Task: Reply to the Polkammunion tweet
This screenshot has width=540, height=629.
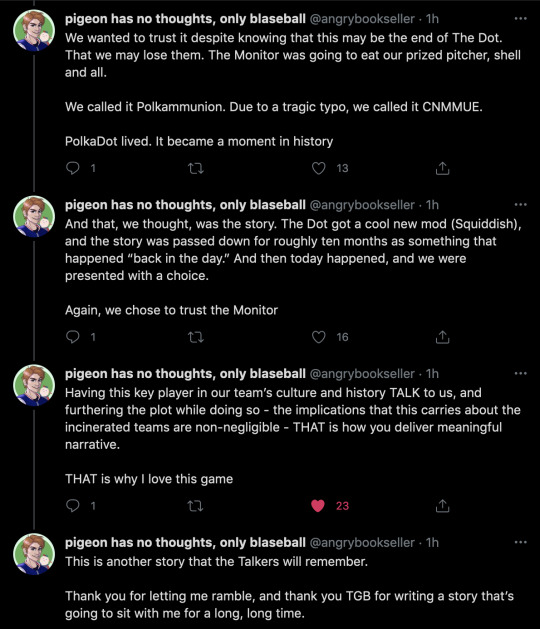Action: (x=73, y=168)
